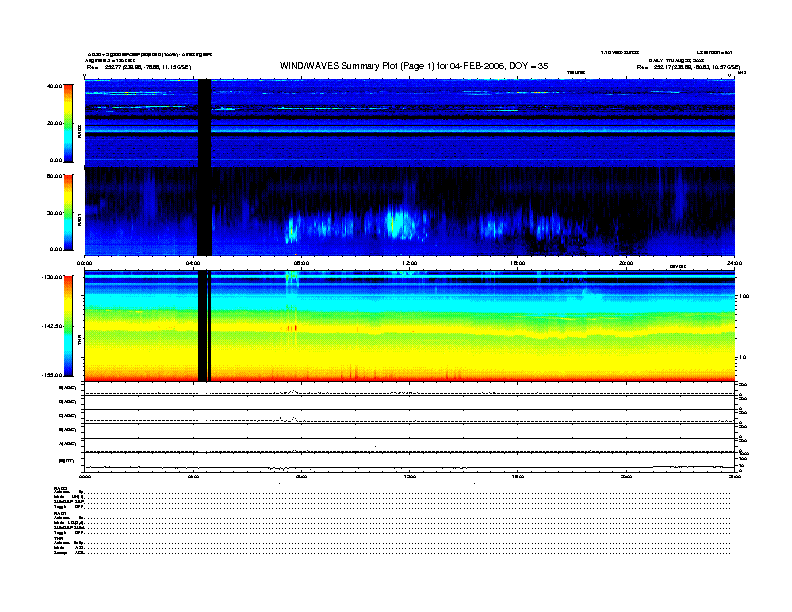Click the 20.00 label on RAD2 color scale
Image resolution: width=792 pixels, height=612 pixels.
tap(54, 123)
